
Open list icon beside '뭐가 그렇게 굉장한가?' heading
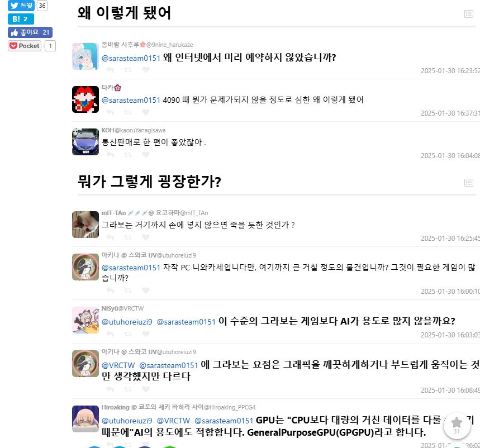[x=469, y=183]
